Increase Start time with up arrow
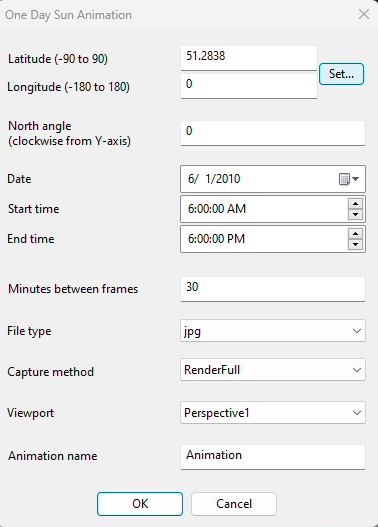Image resolution: width=378 pixels, height=527 pixels. pos(355,204)
